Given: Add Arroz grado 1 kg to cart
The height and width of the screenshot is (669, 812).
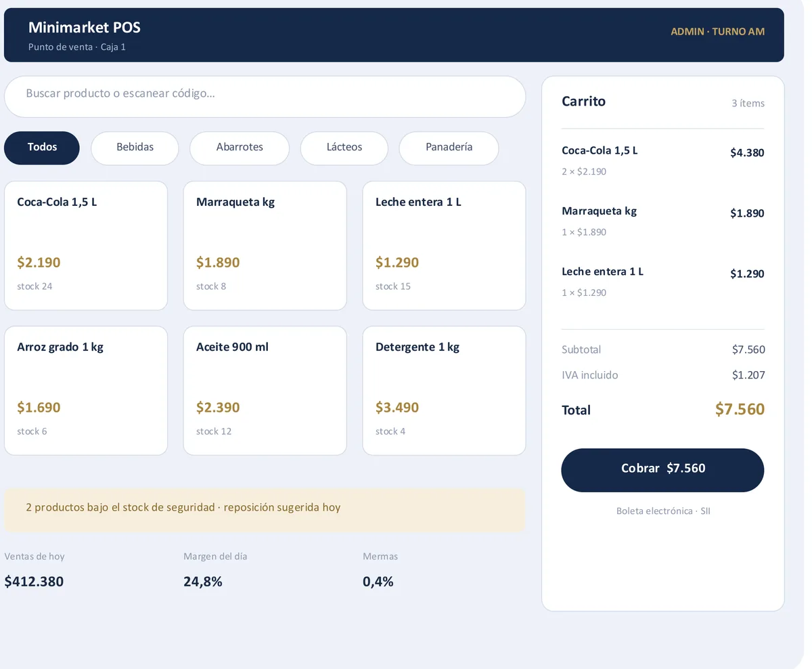Looking at the screenshot, I should [x=86, y=391].
